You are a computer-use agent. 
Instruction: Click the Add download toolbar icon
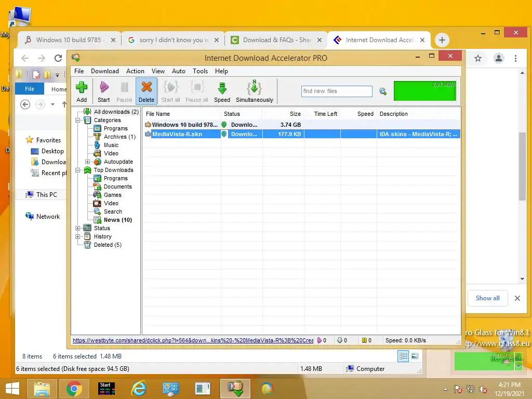click(x=82, y=91)
